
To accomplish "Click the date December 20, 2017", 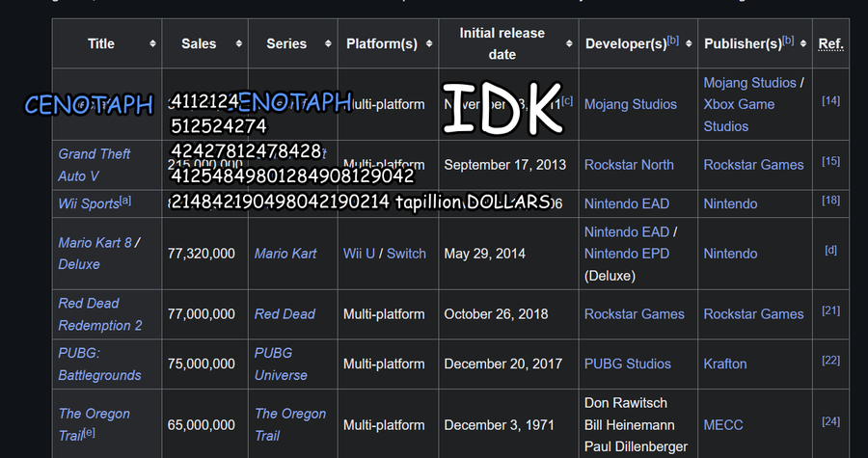I will click(503, 364).
